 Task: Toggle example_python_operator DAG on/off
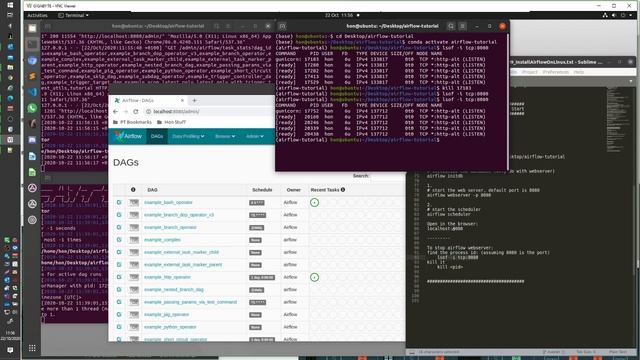coord(134,327)
